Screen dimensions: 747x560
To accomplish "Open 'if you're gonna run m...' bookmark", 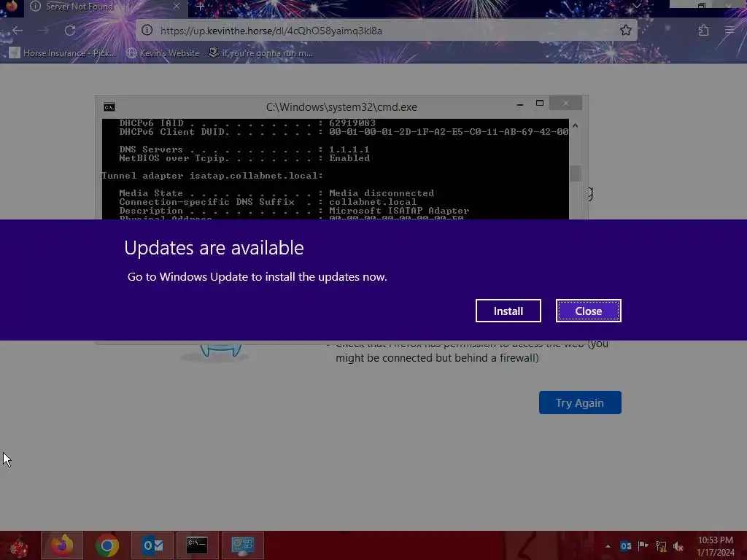I will click(x=260, y=52).
